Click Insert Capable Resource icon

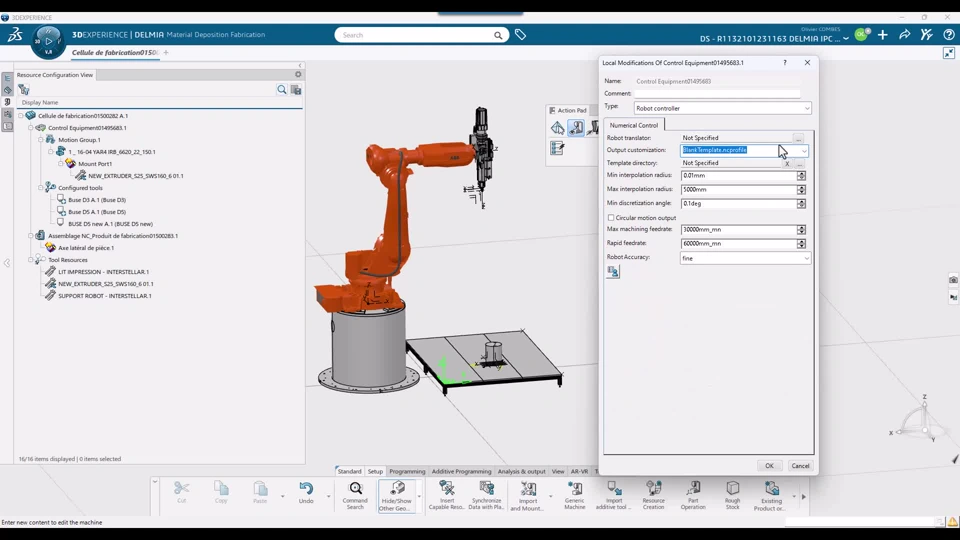point(447,489)
